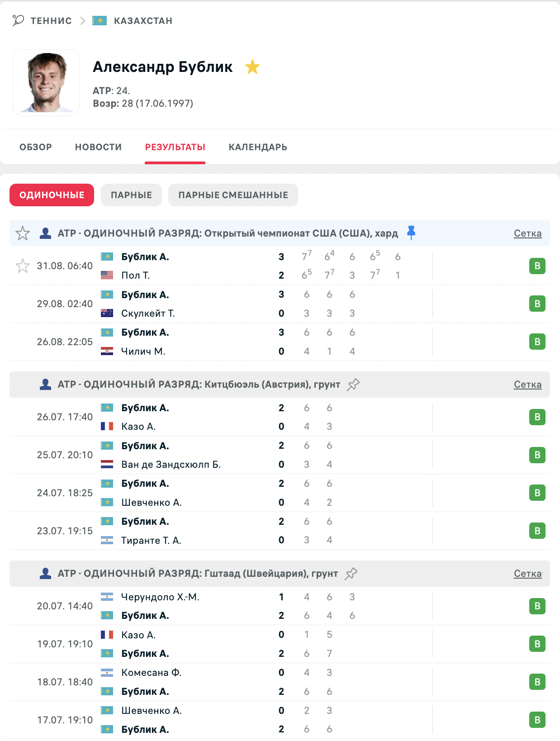The height and width of the screenshot is (741, 560).
Task: Click the green В badge for the Чилич М. match
Action: 537,342
